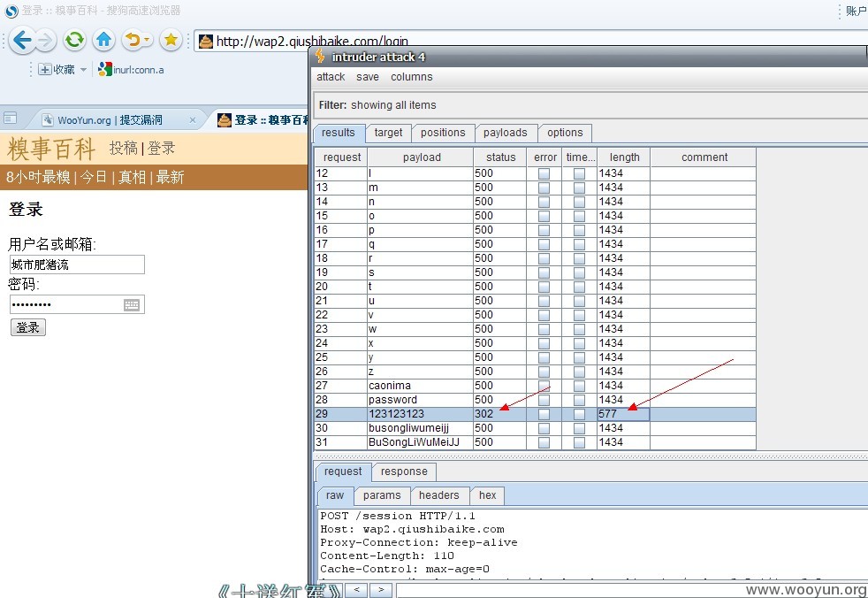Click the 投稿 link in the site header
868x598 pixels.
click(x=123, y=148)
